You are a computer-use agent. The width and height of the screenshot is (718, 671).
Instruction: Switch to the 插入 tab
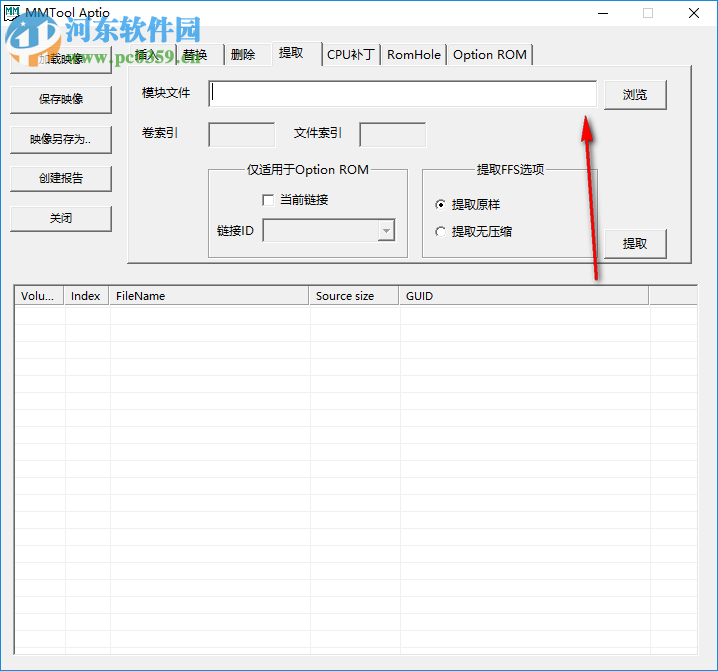(153, 55)
